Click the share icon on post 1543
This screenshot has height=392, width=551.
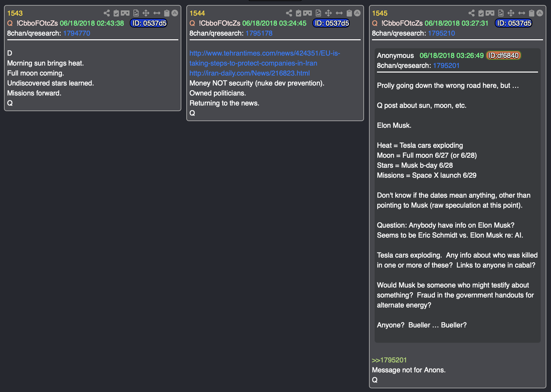pyautogui.click(x=107, y=13)
